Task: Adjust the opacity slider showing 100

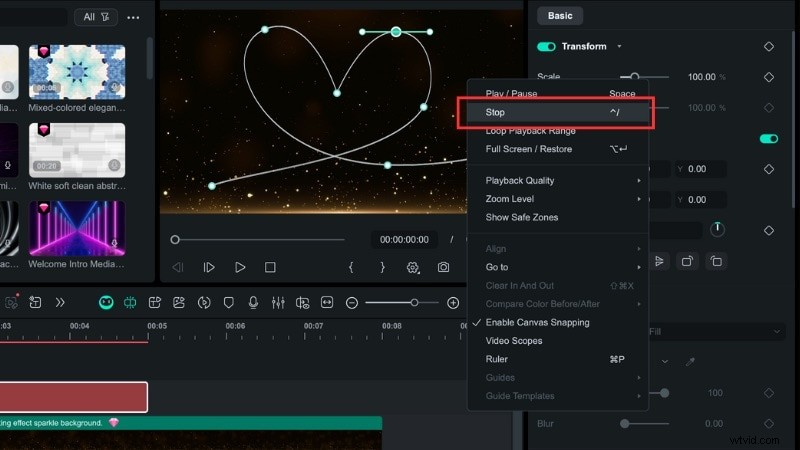Action: click(x=664, y=393)
